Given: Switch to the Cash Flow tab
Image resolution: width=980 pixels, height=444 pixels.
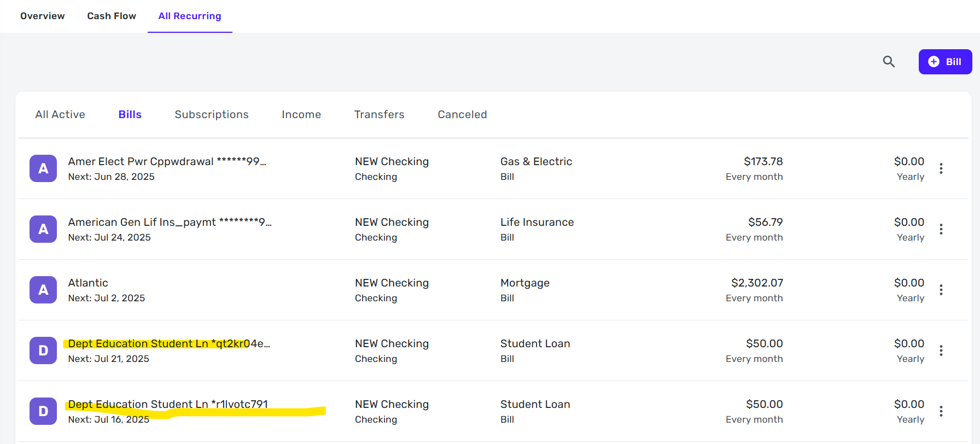Looking at the screenshot, I should (112, 16).
